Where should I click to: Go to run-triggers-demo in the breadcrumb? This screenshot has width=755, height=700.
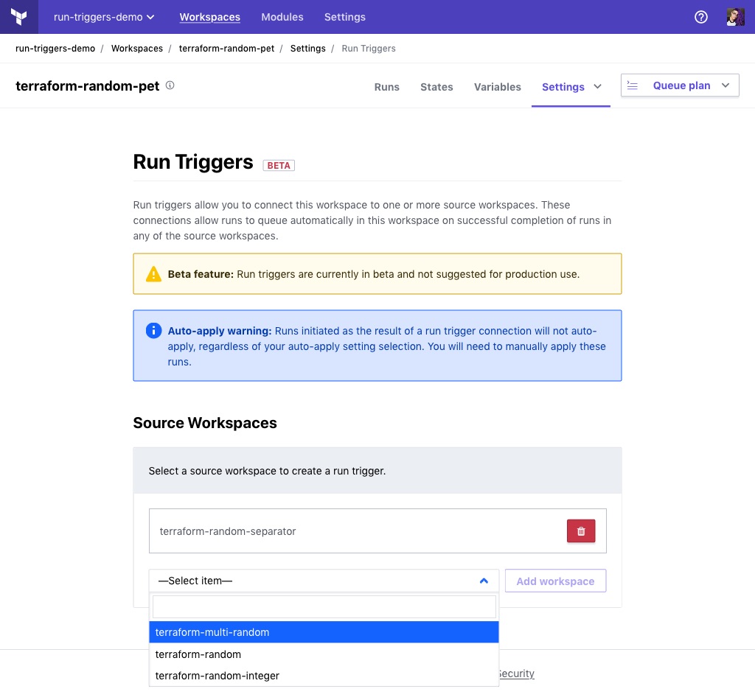point(55,49)
